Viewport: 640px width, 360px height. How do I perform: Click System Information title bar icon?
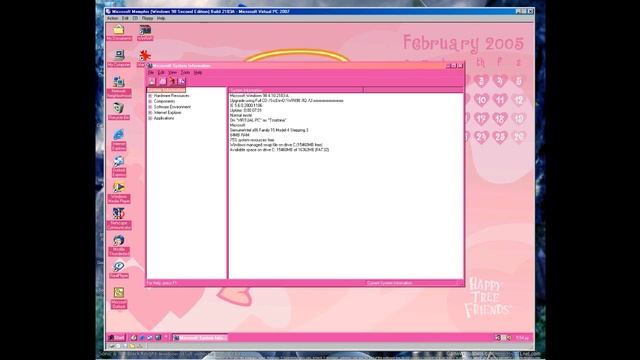pyautogui.click(x=150, y=66)
